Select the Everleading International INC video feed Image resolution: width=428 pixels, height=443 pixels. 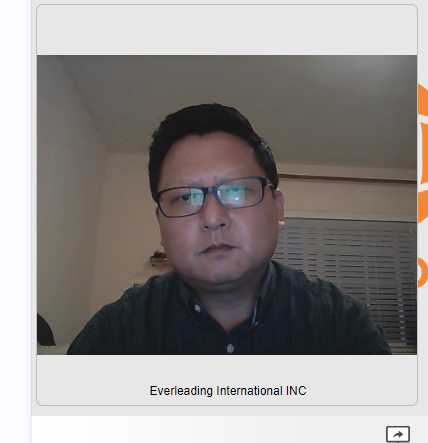tap(227, 205)
